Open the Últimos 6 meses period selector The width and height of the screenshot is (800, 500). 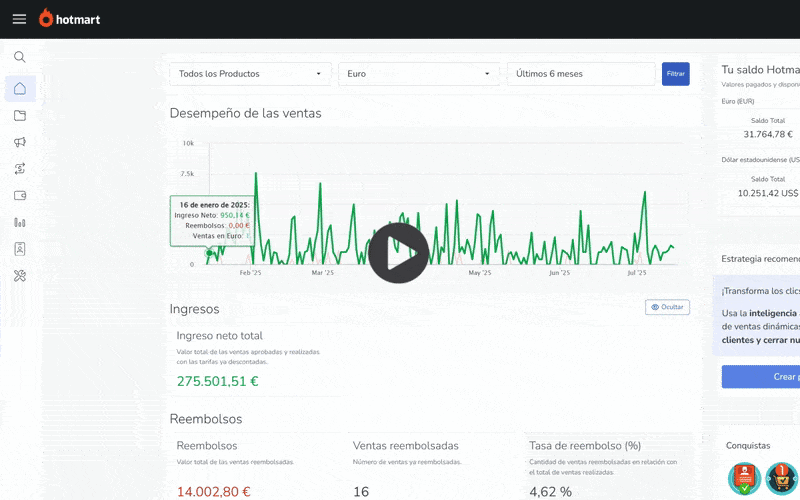[581, 74]
